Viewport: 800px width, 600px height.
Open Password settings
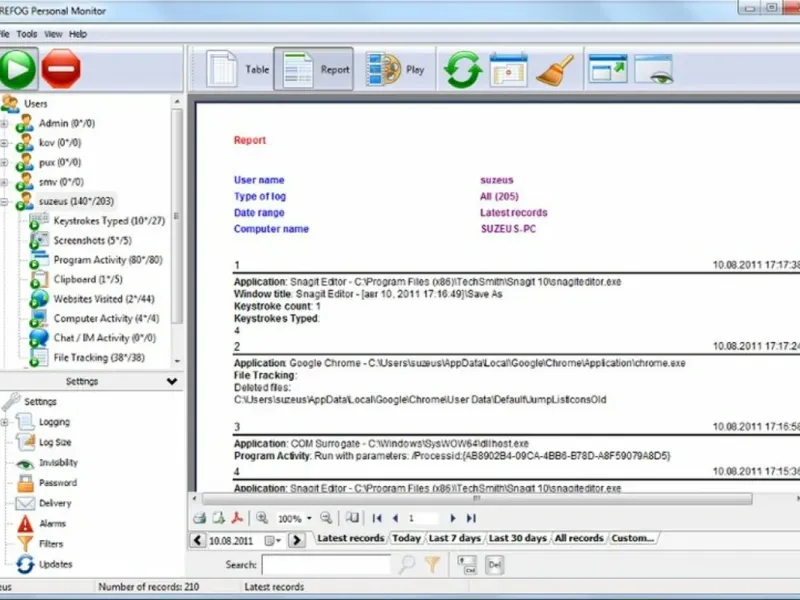(58, 483)
